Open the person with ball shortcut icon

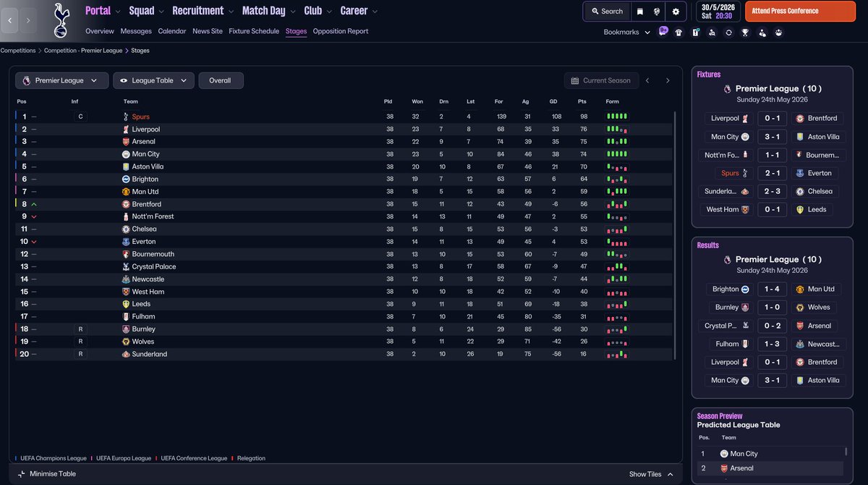762,33
